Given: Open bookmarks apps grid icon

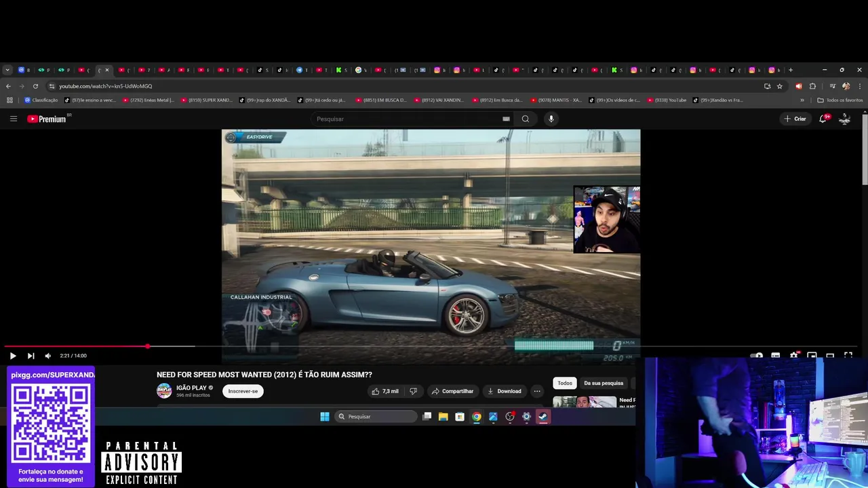Looking at the screenshot, I should pos(9,100).
